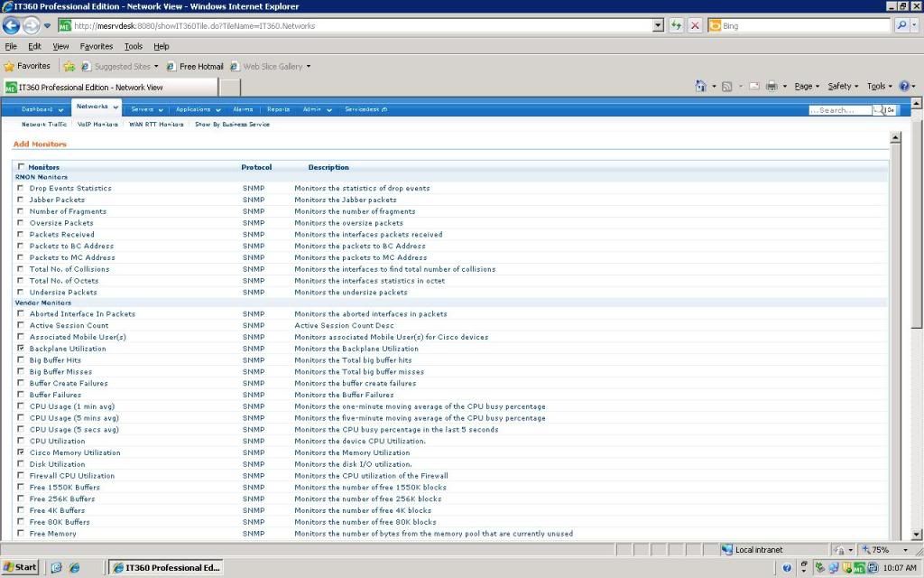The height and width of the screenshot is (578, 924).
Task: Click the IT360 search input field
Action: [840, 110]
